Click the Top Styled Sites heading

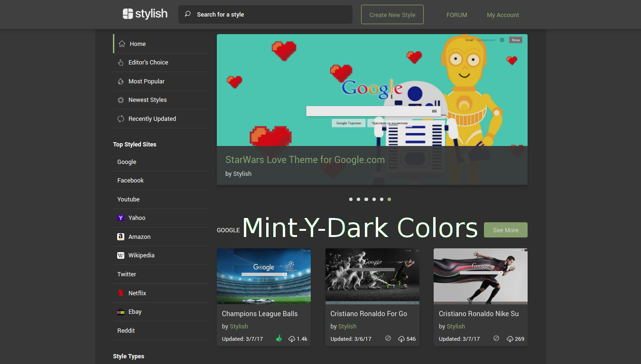point(135,145)
